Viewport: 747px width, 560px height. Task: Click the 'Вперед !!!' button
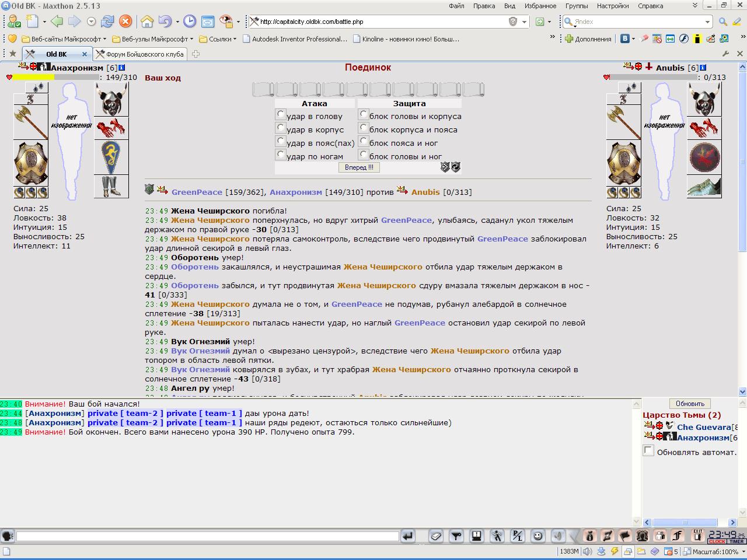359,167
